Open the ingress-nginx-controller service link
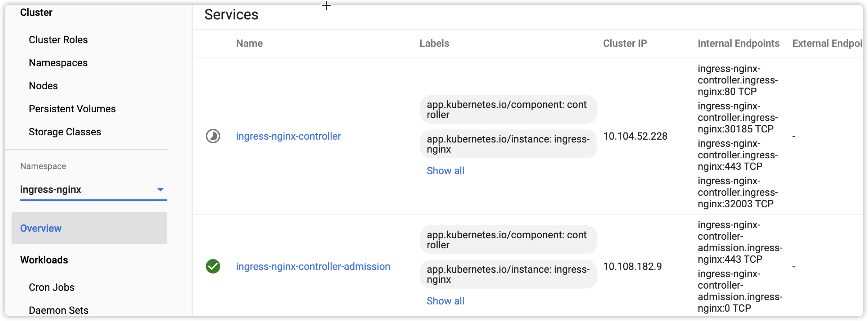This screenshot has height=321, width=868. click(x=288, y=136)
